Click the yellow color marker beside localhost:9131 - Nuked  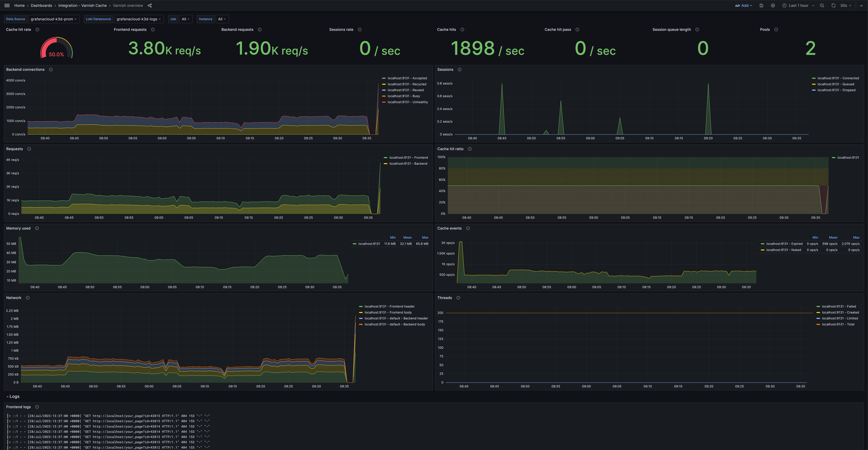click(763, 250)
